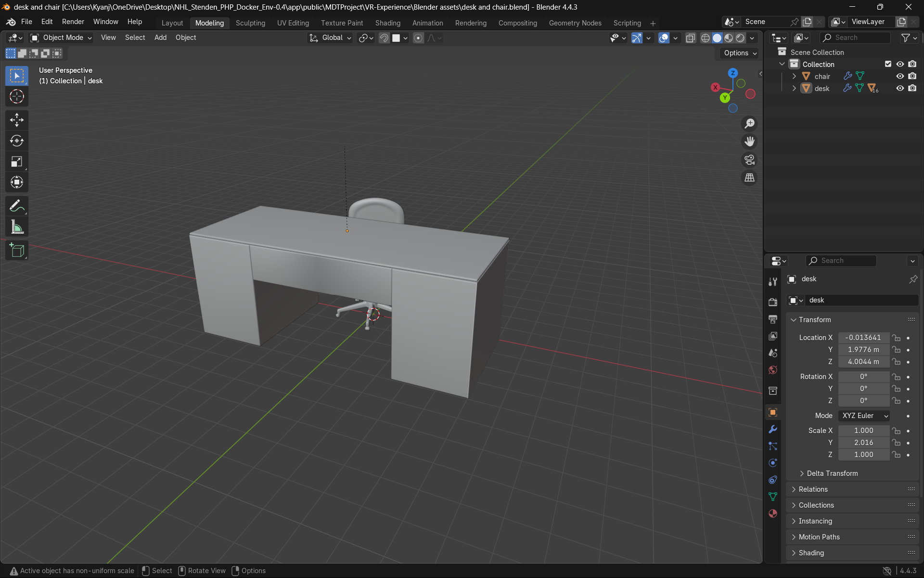The height and width of the screenshot is (578, 924).
Task: Open the Object Data properties tab
Action: [x=773, y=497]
